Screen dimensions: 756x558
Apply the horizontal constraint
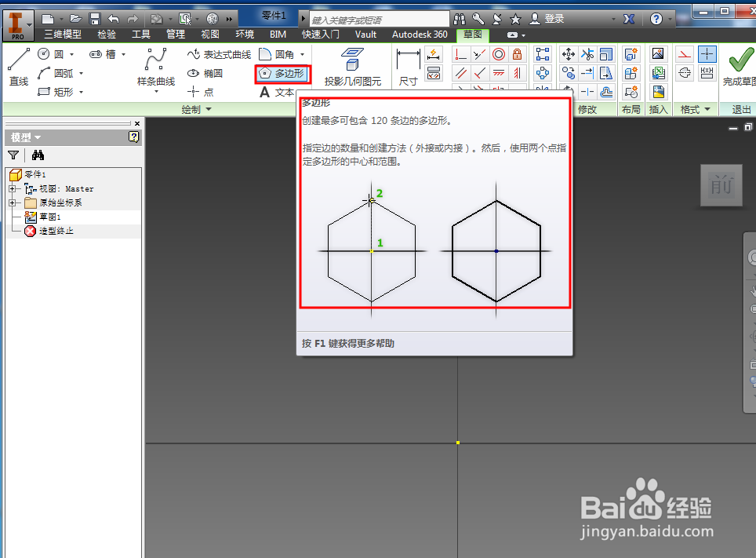[499, 73]
